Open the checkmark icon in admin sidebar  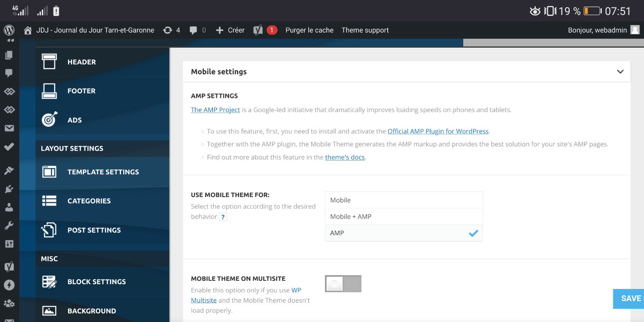[9, 147]
